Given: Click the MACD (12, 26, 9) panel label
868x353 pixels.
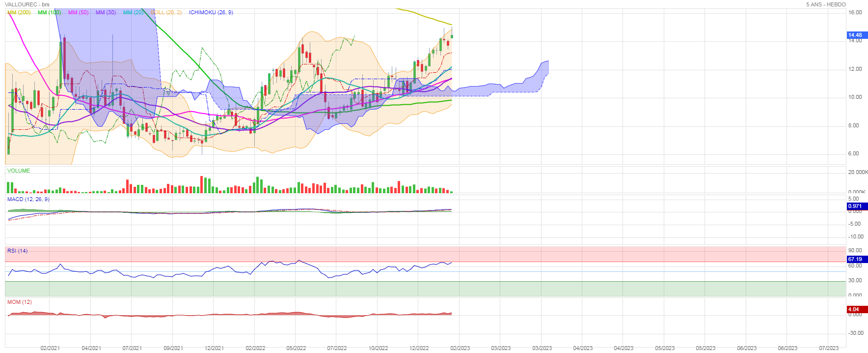Looking at the screenshot, I should pyautogui.click(x=28, y=199).
